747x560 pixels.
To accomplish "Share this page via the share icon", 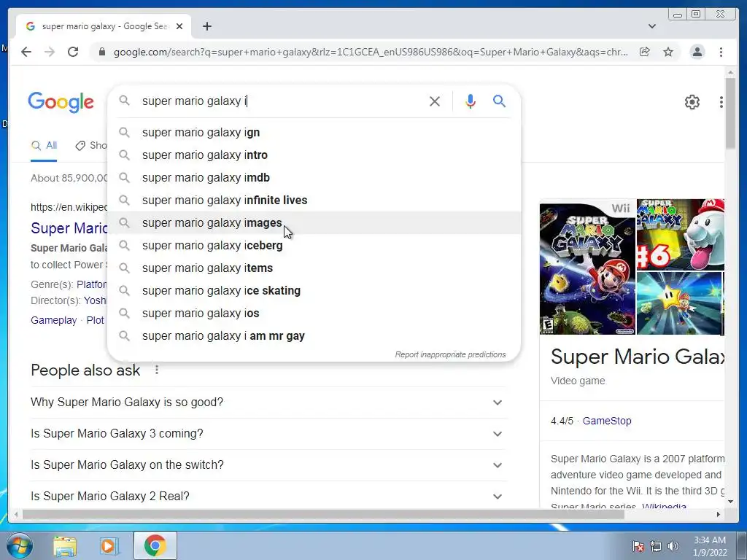I will coord(645,52).
